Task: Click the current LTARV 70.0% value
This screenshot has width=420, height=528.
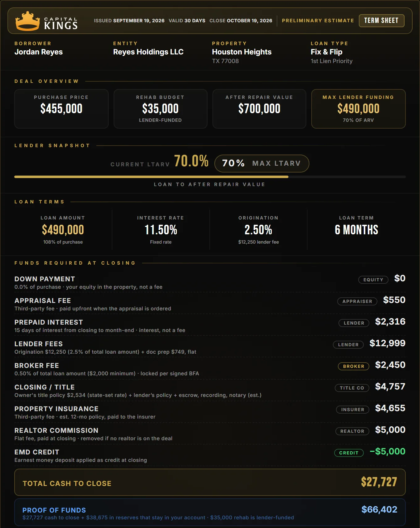Action: click(191, 161)
